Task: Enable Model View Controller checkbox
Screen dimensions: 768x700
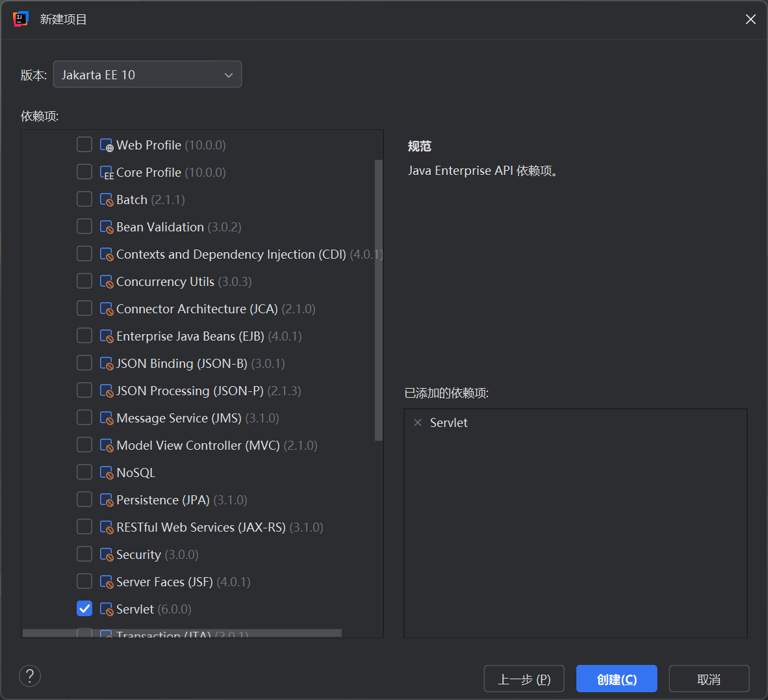Action: click(x=84, y=445)
